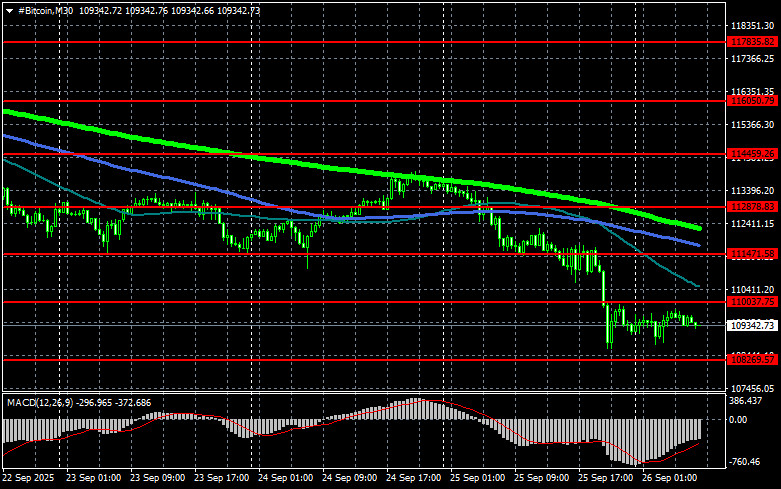Click the 25 Sep 17:00 time axis label
The image size is (781, 489).
(x=605, y=478)
